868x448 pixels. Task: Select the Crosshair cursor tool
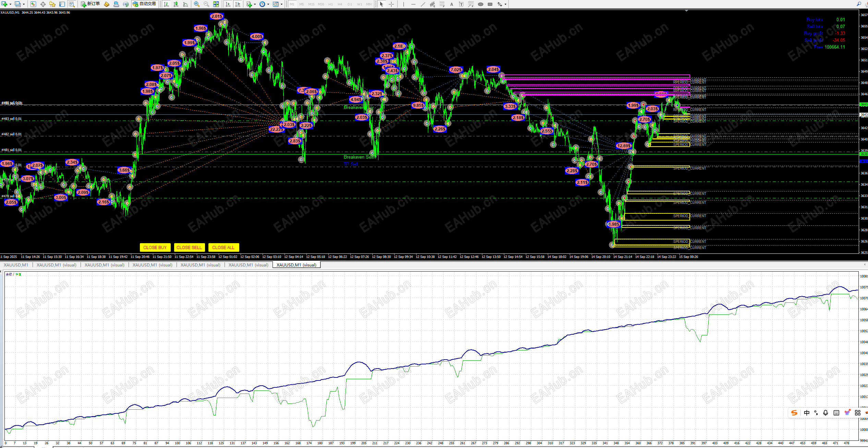[x=391, y=4]
